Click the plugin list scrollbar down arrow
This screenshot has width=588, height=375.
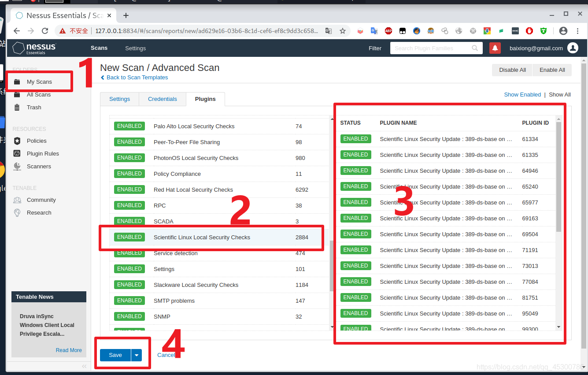[558, 327]
